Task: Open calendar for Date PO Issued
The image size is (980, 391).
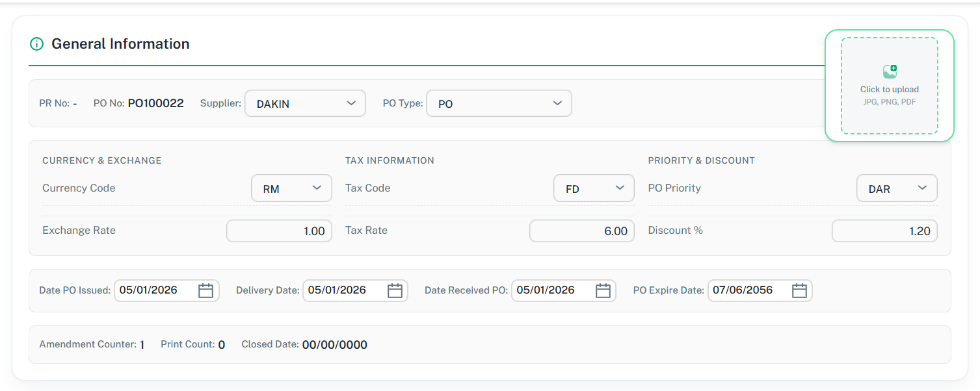Action: click(205, 291)
